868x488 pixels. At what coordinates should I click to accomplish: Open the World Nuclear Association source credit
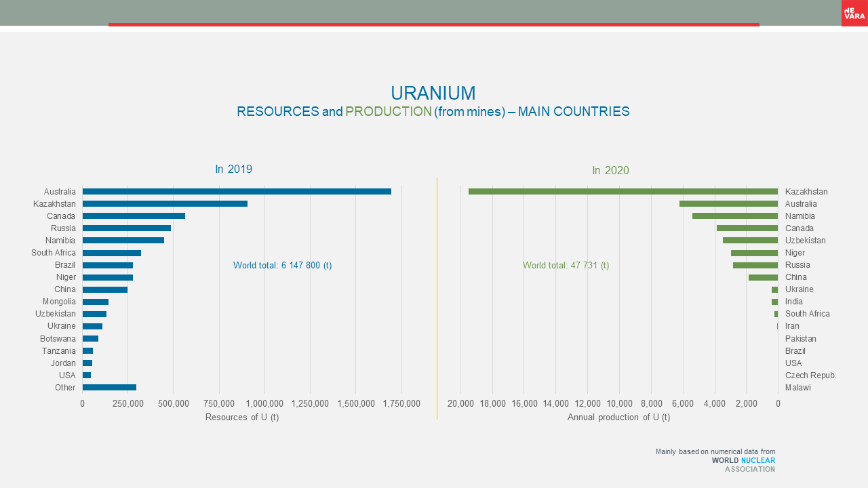coord(743,460)
